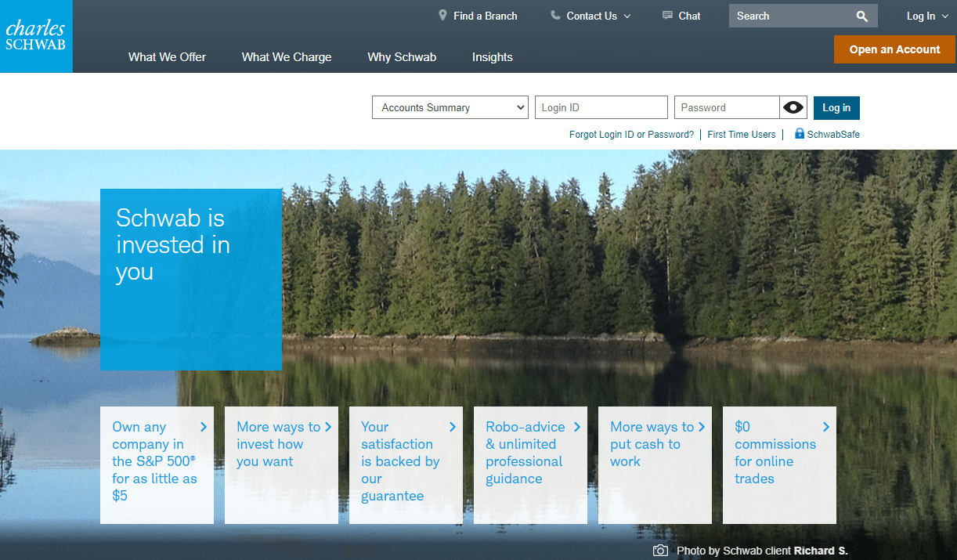The width and height of the screenshot is (957, 560).
Task: Click the Find a Branch location pin icon
Action: pos(442,16)
